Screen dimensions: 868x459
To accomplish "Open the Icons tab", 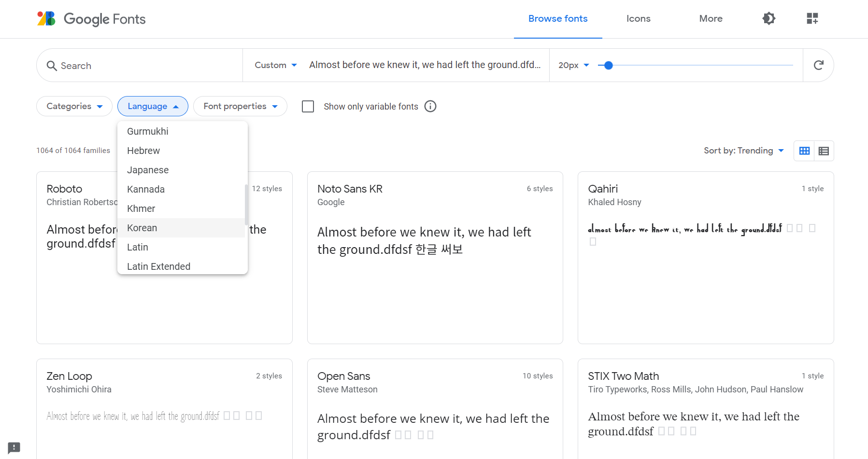I will (x=638, y=19).
